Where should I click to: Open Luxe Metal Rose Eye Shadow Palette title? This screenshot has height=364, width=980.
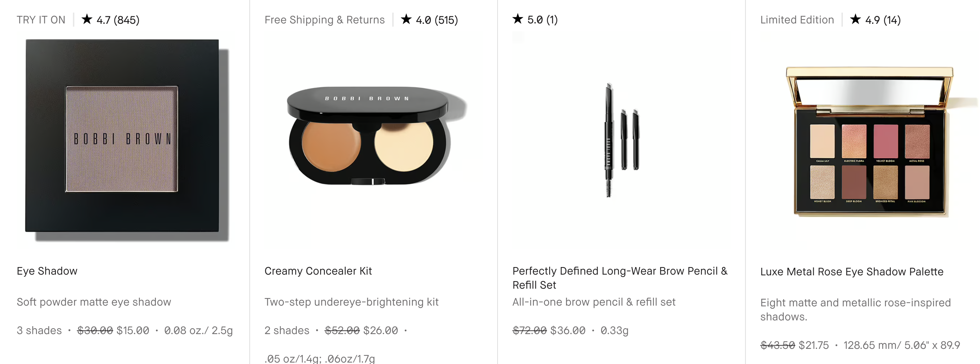click(x=852, y=272)
